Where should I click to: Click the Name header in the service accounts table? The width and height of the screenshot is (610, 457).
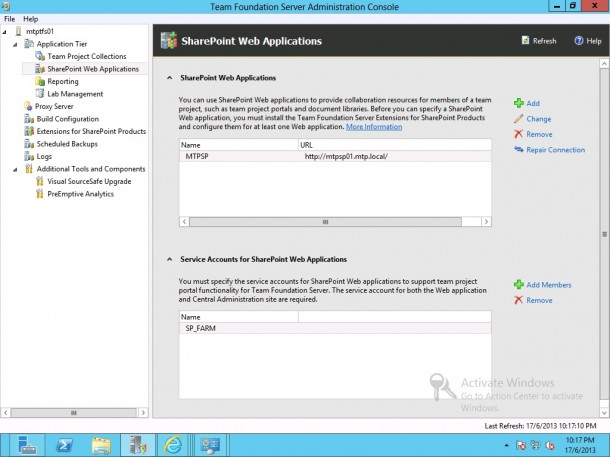pyautogui.click(x=238, y=317)
